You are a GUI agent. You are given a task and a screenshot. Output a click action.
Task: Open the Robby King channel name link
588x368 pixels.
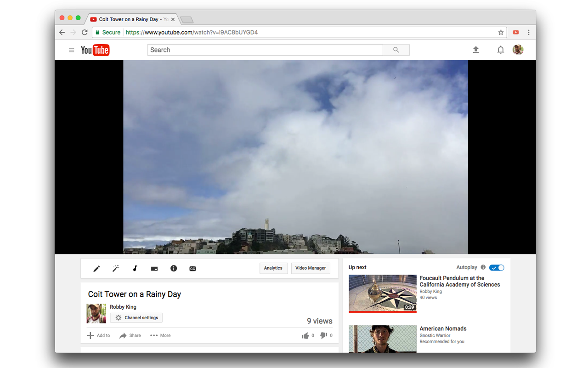(x=123, y=307)
